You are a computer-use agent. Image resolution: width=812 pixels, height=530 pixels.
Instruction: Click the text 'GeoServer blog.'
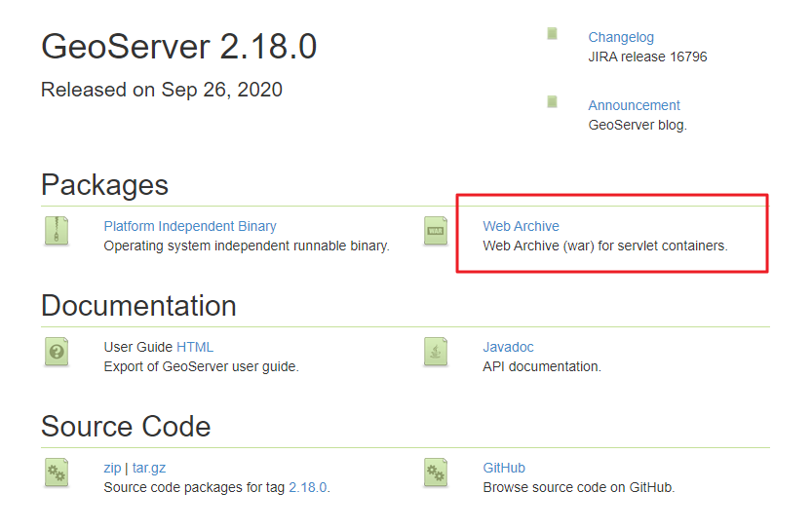click(x=638, y=125)
